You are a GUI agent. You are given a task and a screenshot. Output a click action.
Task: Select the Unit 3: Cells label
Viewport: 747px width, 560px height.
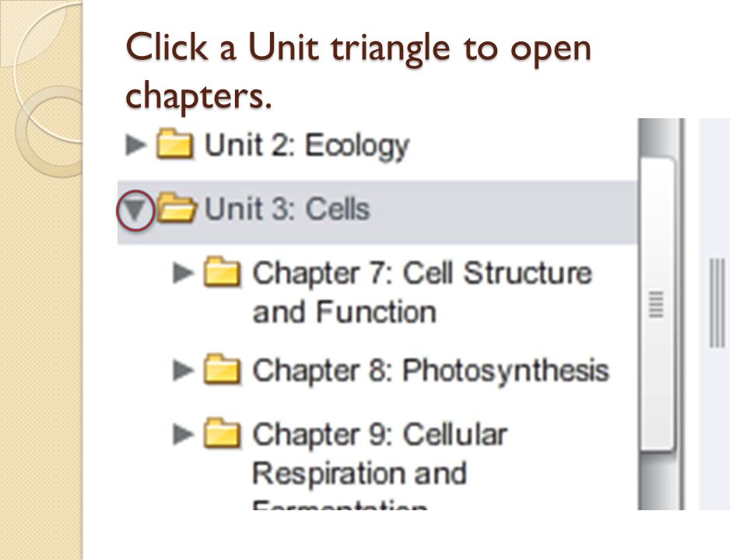point(287,209)
